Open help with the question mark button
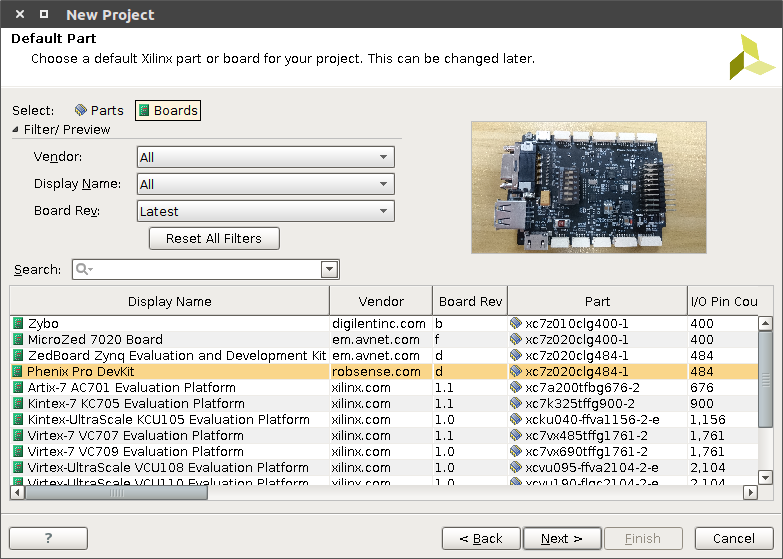The image size is (783, 559). click(x=48, y=538)
